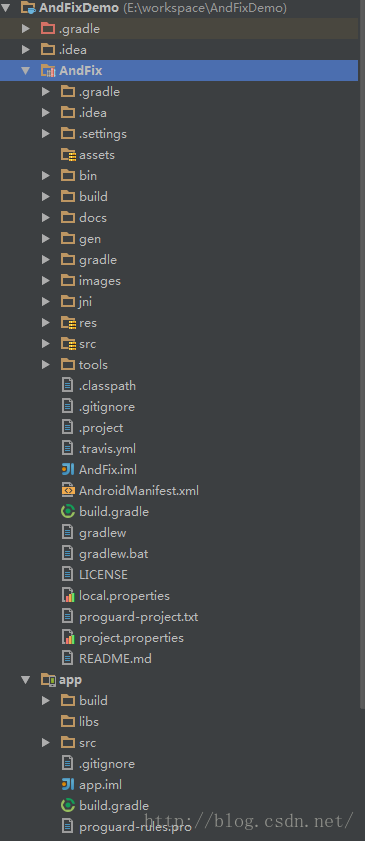Viewport: 365px width, 841px height.
Task: Click the images folder icon
Action: pos(68,281)
